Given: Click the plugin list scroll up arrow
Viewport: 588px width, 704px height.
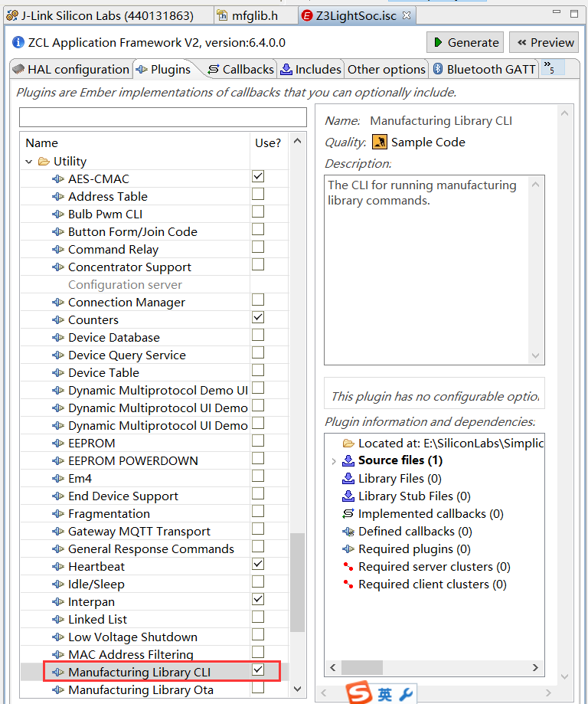Looking at the screenshot, I should [x=297, y=141].
